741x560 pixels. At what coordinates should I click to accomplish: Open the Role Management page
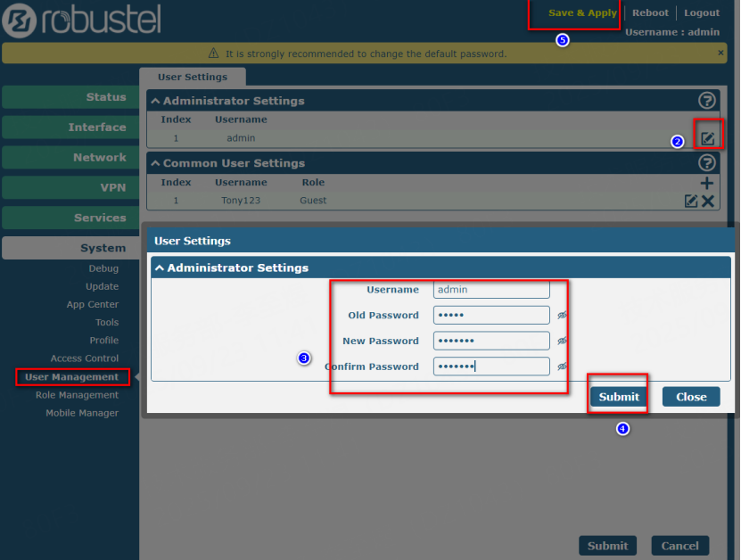tap(77, 395)
